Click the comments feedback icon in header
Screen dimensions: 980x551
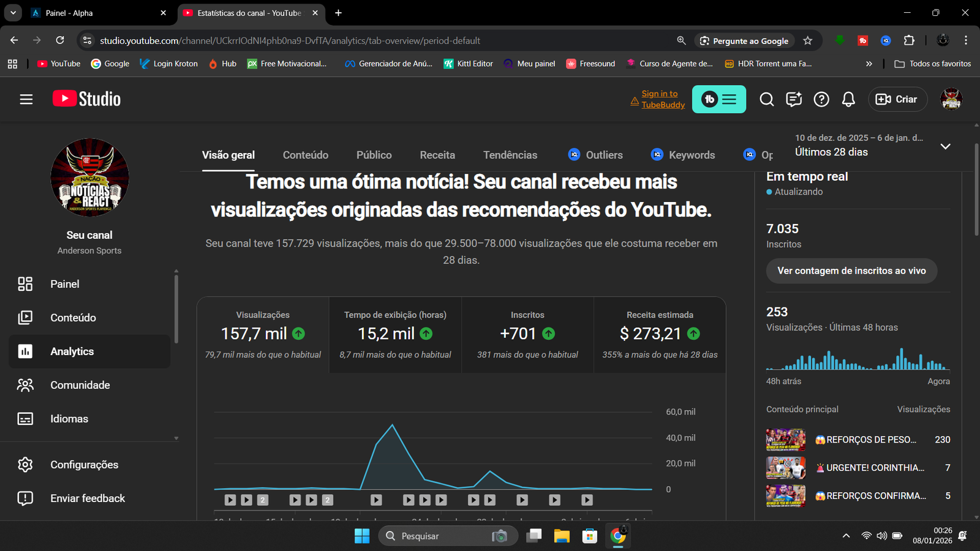(794, 99)
